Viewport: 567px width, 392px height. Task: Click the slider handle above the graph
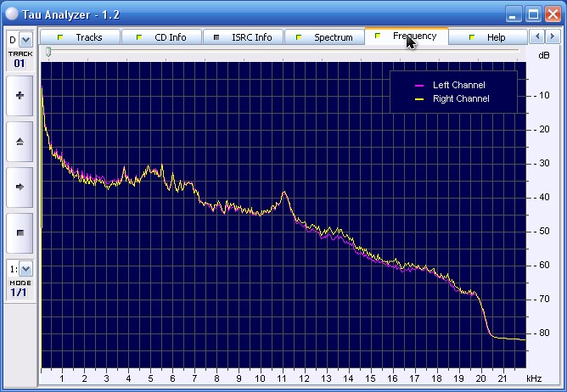tap(48, 53)
